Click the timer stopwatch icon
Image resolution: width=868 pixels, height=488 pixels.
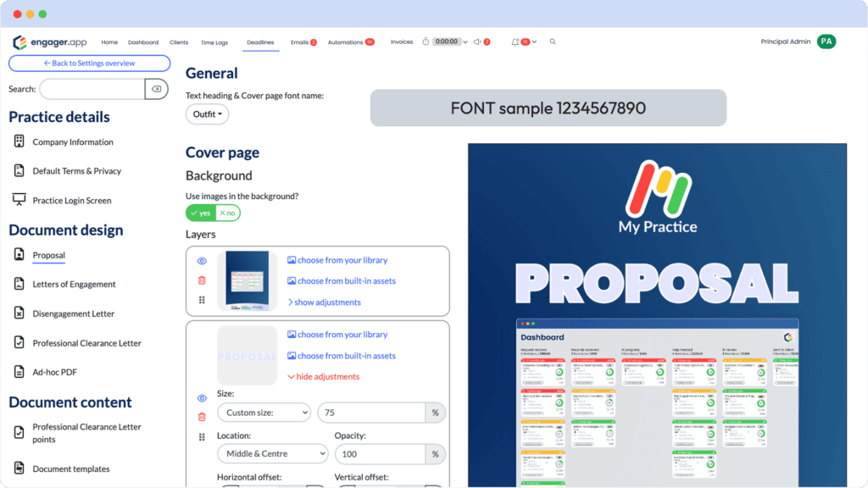426,42
